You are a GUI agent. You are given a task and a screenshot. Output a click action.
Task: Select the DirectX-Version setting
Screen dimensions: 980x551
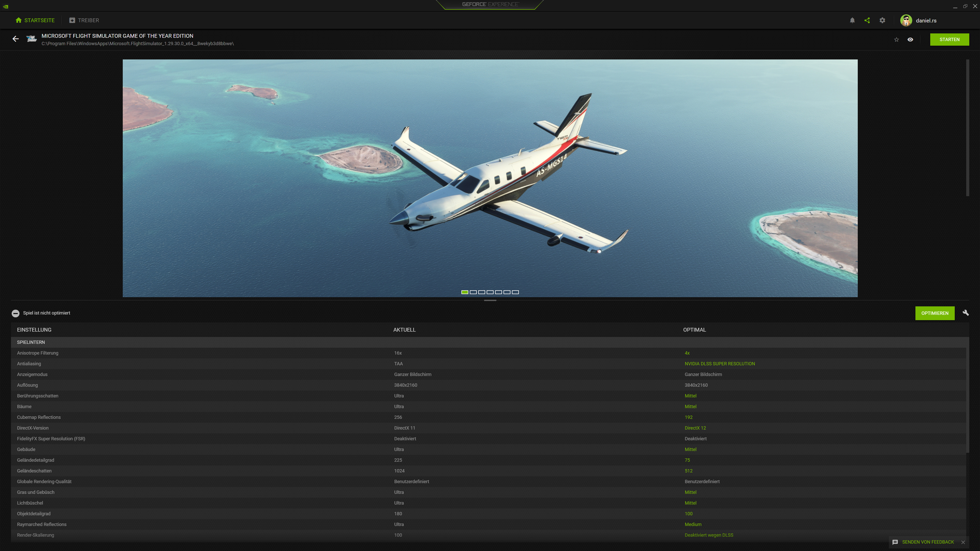(489, 429)
